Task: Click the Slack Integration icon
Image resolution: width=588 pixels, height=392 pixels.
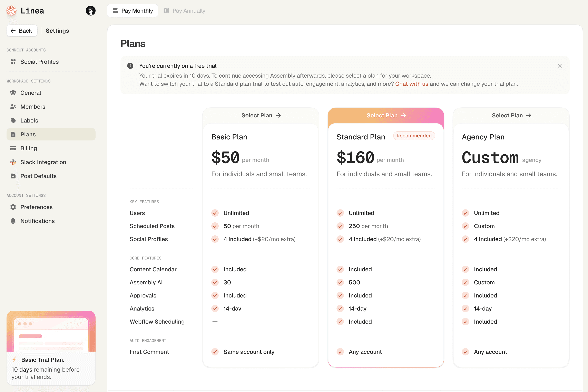Action: coord(13,162)
